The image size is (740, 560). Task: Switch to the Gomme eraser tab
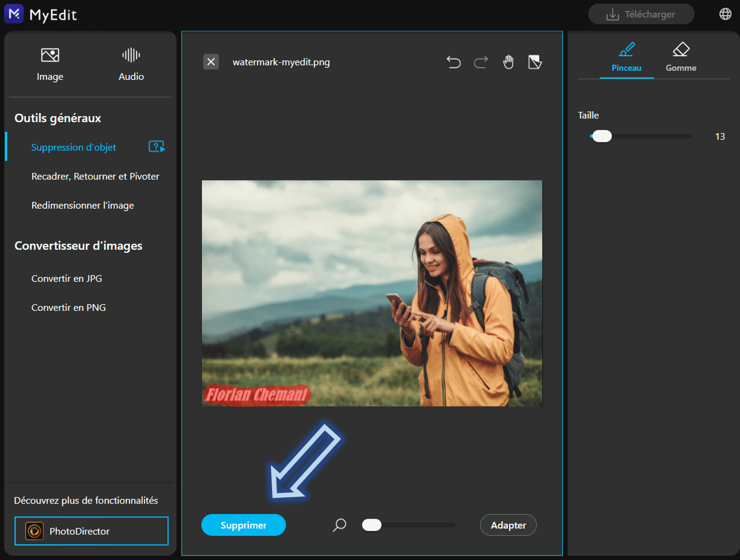(x=681, y=58)
